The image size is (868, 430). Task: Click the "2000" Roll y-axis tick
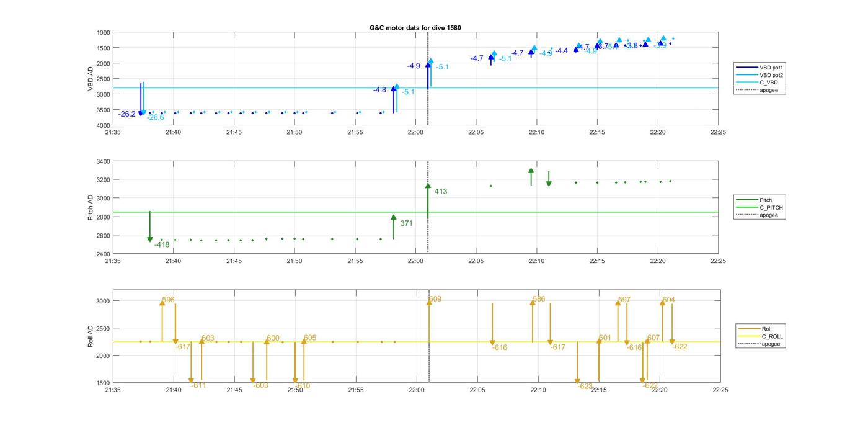[103, 356]
